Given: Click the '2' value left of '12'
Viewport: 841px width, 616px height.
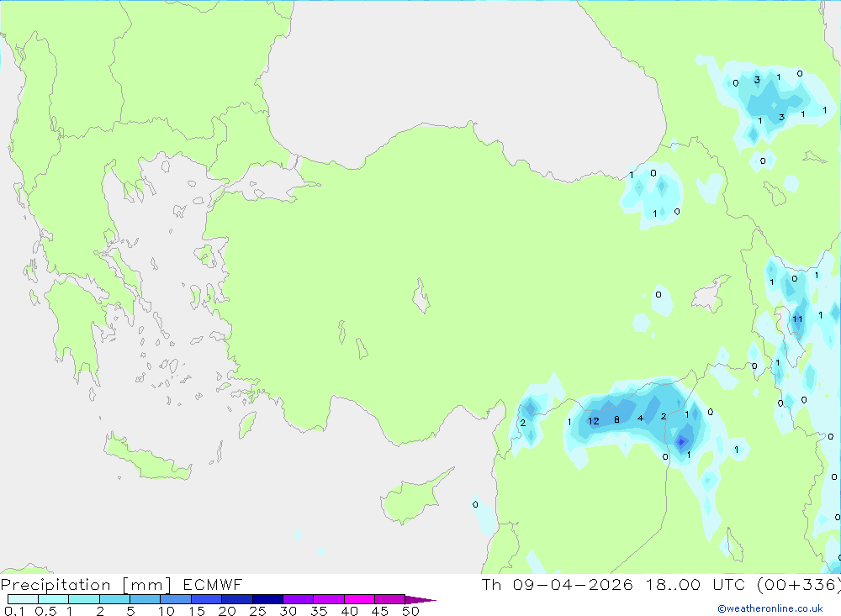Looking at the screenshot, I should [523, 423].
